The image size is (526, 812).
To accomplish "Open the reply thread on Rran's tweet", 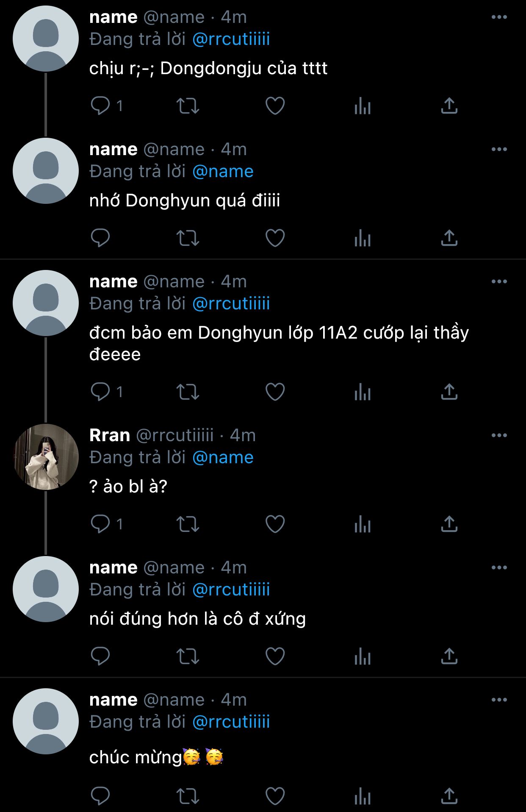I will tap(100, 524).
